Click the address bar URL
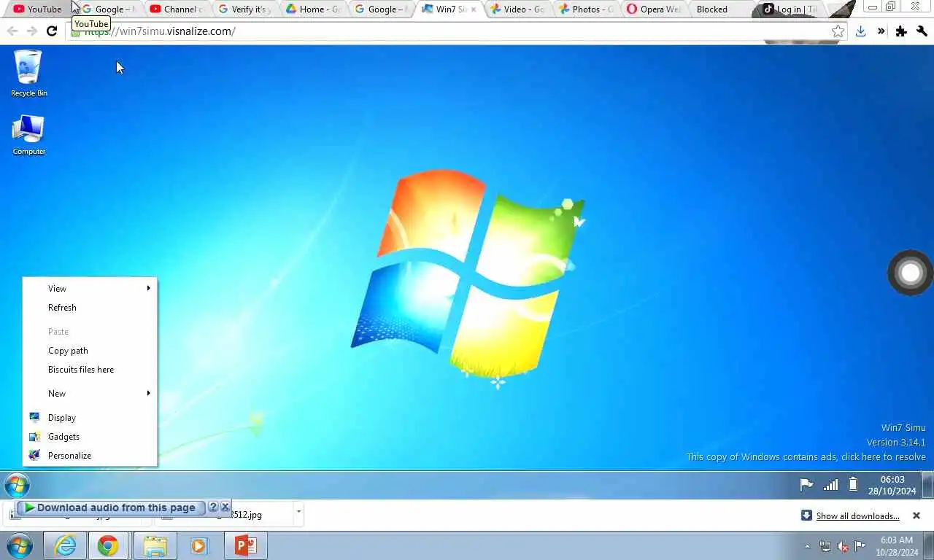The height and width of the screenshot is (560, 934). tap(160, 31)
